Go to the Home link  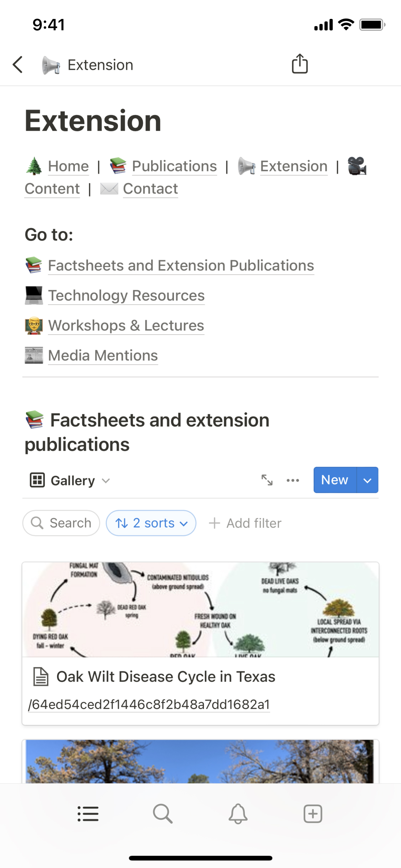68,166
